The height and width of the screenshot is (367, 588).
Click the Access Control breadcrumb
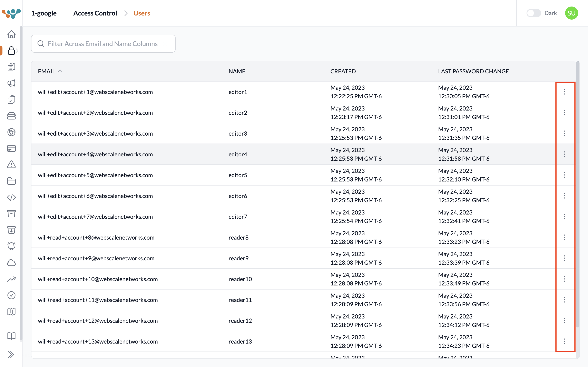pos(95,13)
